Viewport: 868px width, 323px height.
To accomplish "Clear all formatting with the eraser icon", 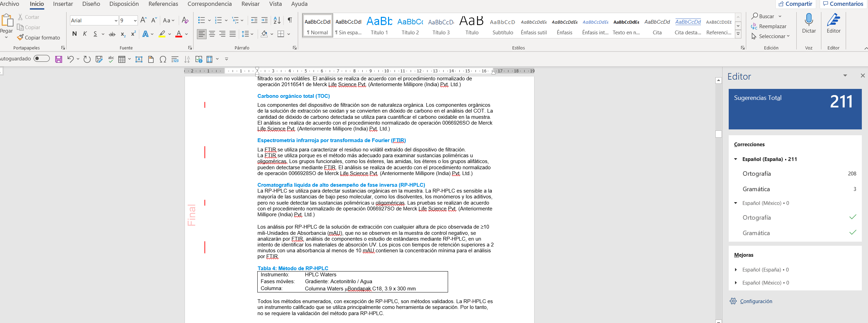I will point(185,20).
